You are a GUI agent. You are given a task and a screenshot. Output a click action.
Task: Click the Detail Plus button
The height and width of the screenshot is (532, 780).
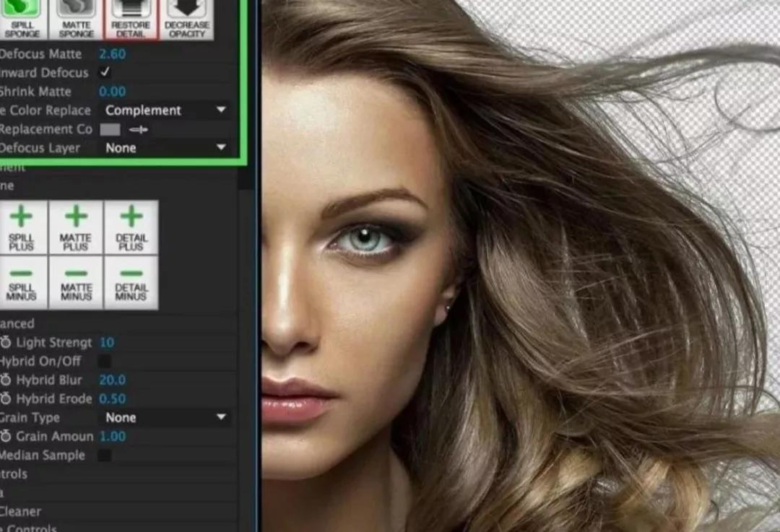point(131,227)
